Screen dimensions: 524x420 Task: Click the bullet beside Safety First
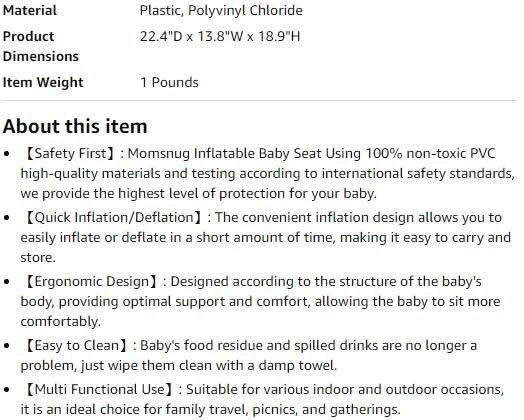(x=7, y=154)
